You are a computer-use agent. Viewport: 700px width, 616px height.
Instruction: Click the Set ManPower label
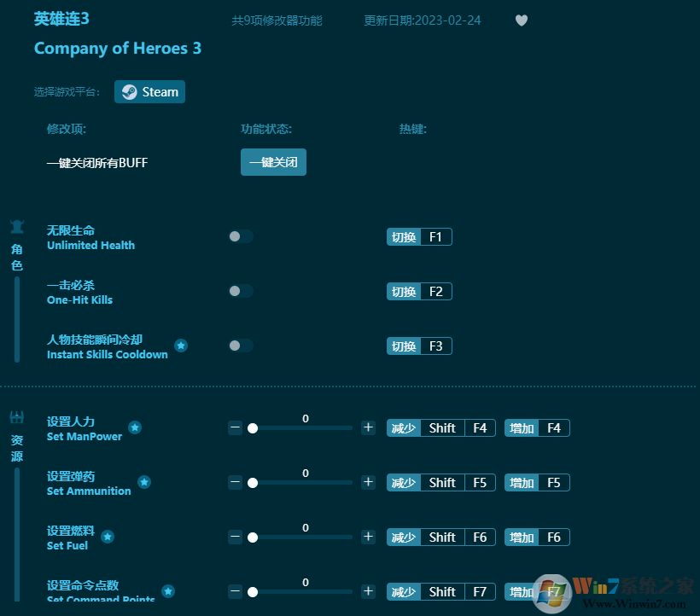click(85, 437)
